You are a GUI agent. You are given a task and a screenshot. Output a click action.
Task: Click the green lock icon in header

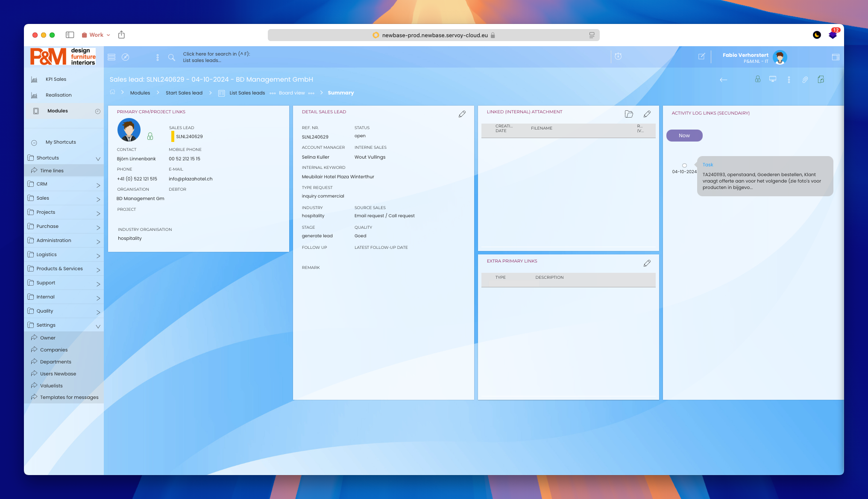click(x=757, y=79)
